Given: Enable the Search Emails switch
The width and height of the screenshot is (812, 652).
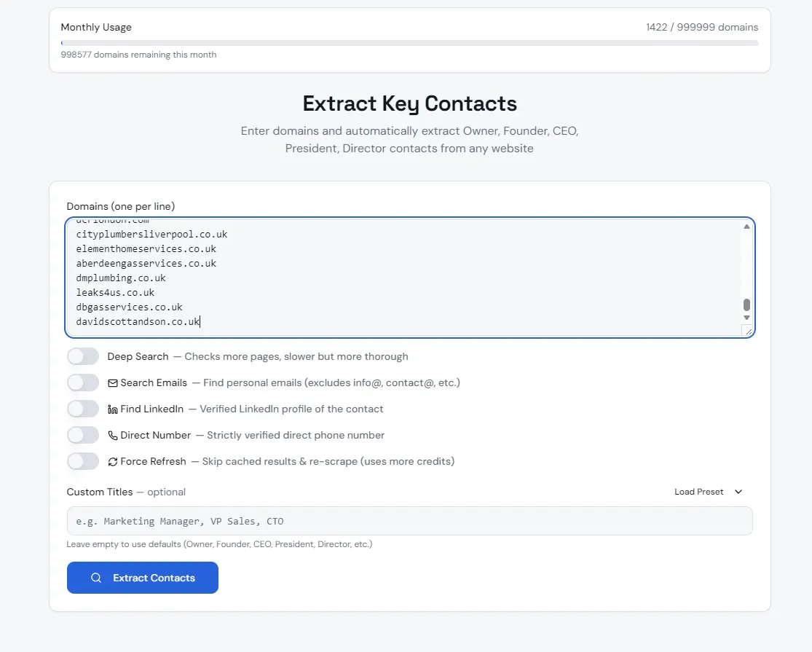Looking at the screenshot, I should point(83,382).
